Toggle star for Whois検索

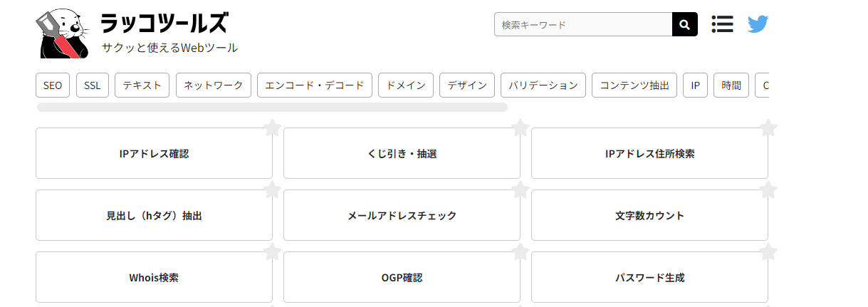click(272, 252)
